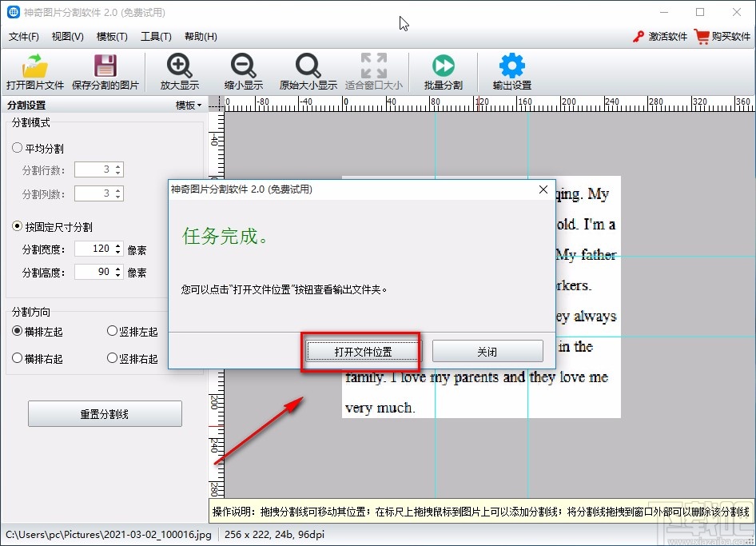The height and width of the screenshot is (546, 756).
Task: Enable the 横排右起 option
Action: click(16, 358)
